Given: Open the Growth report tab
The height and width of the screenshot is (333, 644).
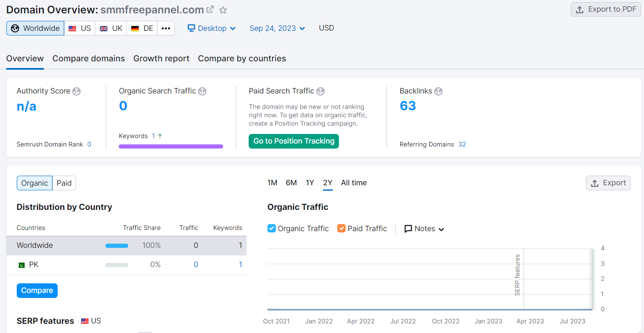Looking at the screenshot, I should [x=161, y=58].
